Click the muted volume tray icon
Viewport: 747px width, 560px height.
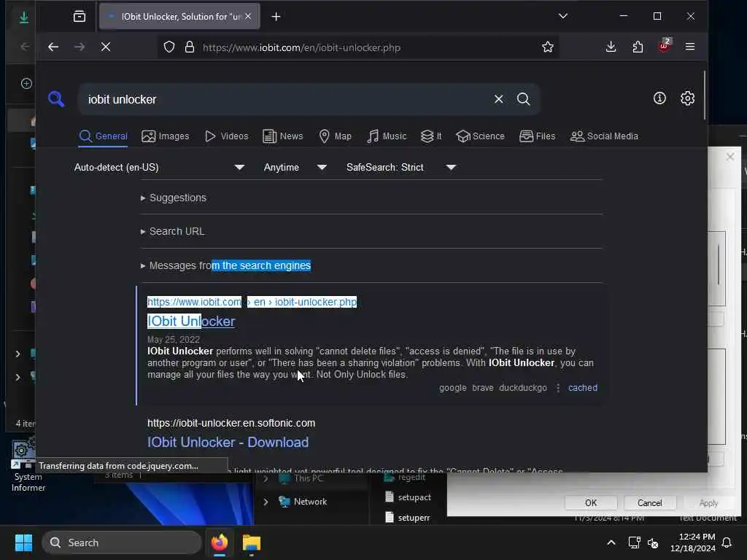(653, 542)
